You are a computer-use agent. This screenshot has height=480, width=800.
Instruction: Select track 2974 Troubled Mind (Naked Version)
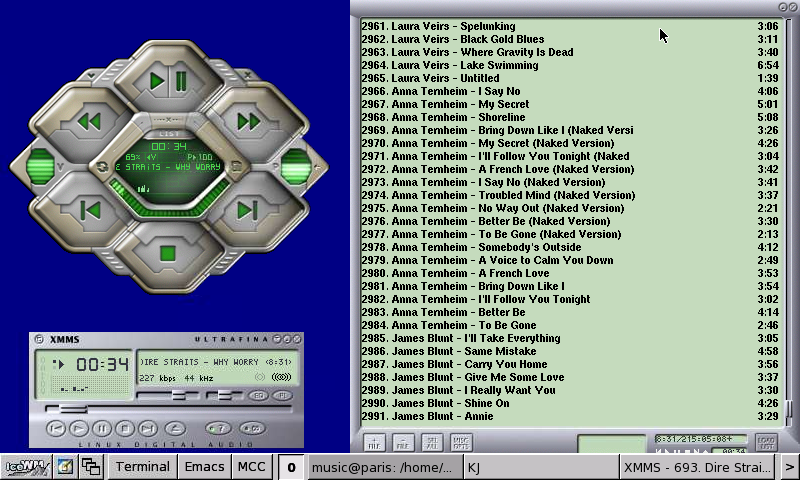(570, 195)
